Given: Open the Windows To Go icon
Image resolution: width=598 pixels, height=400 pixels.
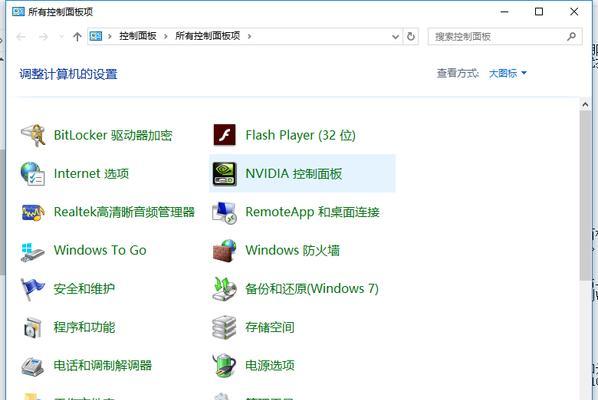Looking at the screenshot, I should point(33,251).
